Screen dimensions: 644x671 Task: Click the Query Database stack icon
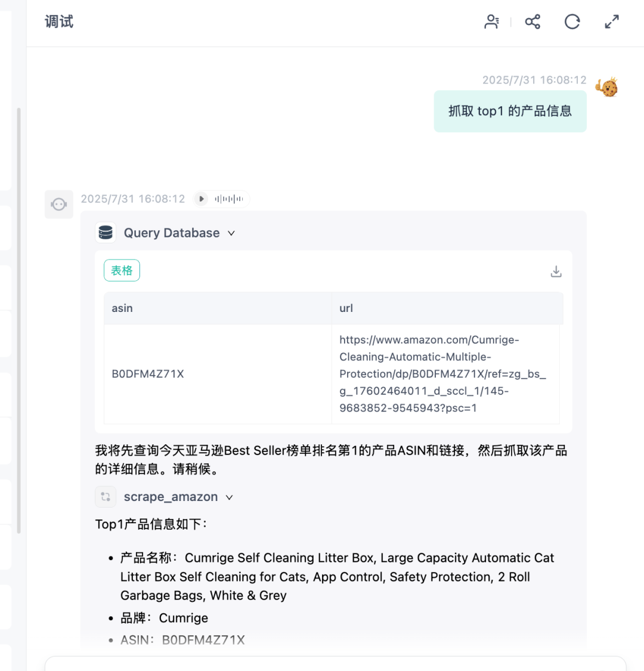pyautogui.click(x=106, y=233)
